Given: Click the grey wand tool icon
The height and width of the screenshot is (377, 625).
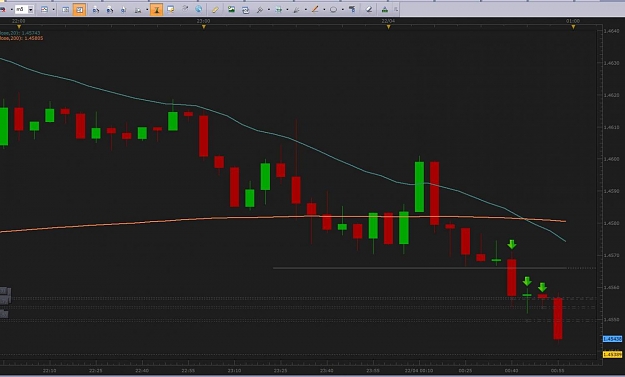Looking at the screenshot, I should (185, 9).
